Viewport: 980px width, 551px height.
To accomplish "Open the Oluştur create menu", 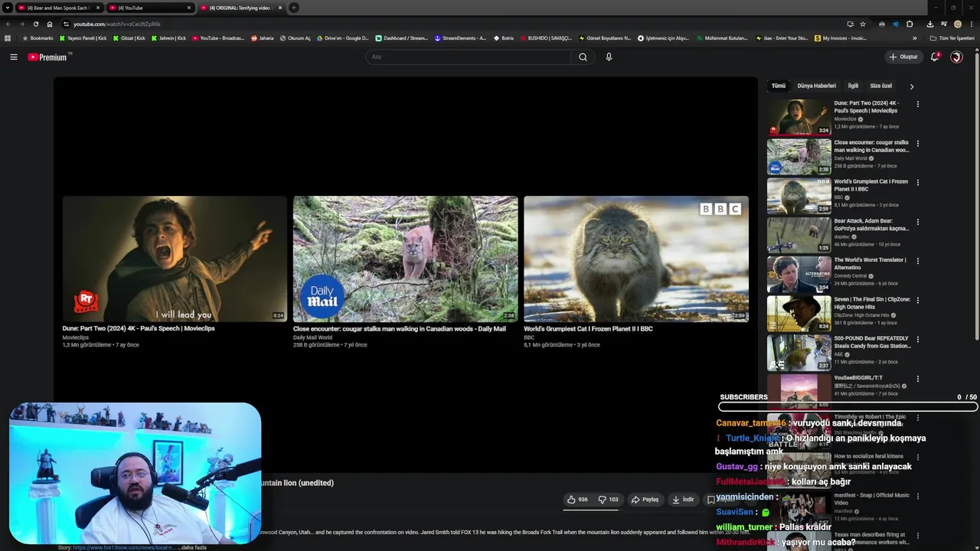I will click(x=903, y=57).
